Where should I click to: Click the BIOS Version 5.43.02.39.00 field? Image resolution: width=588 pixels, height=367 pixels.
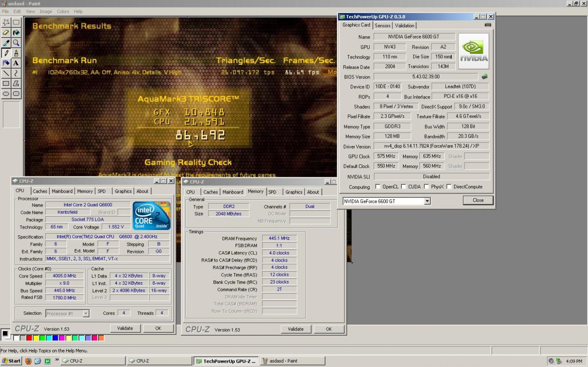(426, 76)
